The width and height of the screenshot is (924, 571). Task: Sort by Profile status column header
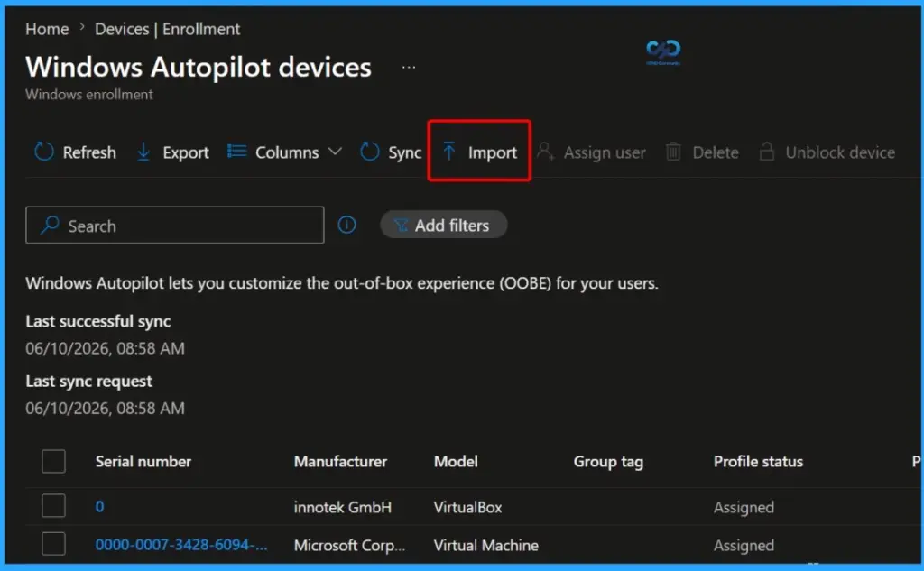(x=758, y=461)
